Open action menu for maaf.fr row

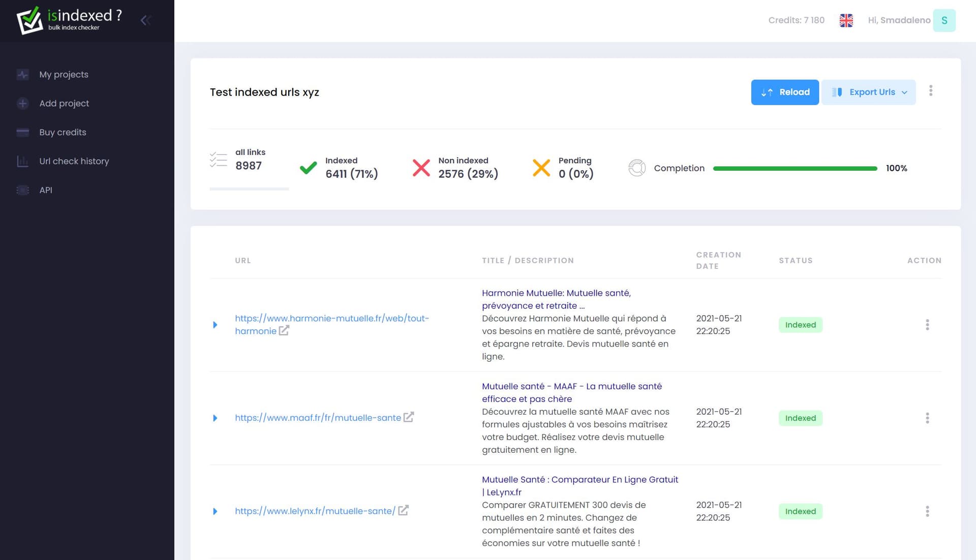[927, 418]
